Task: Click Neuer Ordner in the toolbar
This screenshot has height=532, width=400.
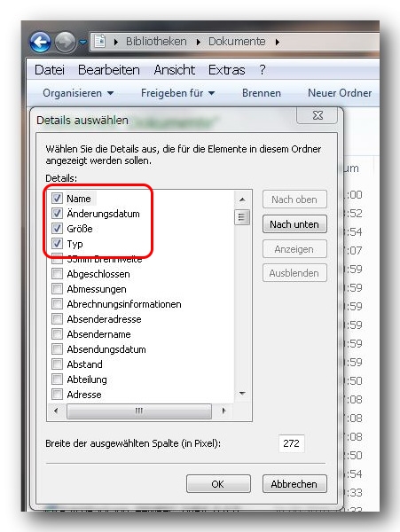Action: (340, 93)
